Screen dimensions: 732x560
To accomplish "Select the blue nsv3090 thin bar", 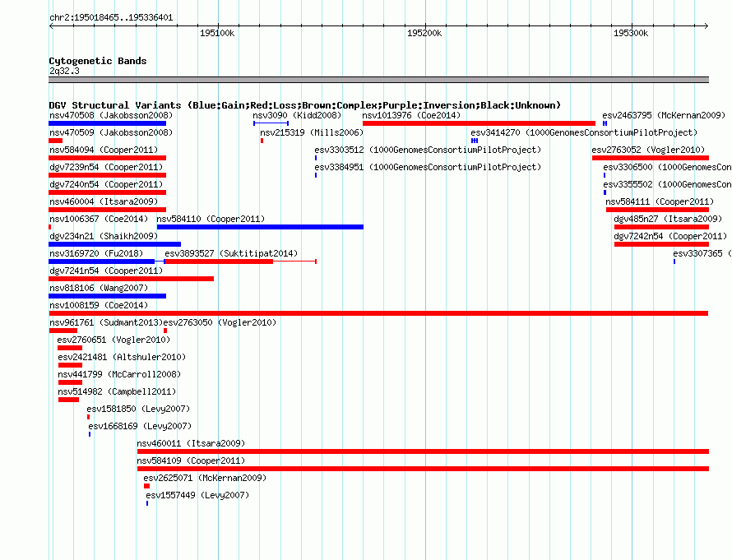I will [271, 123].
